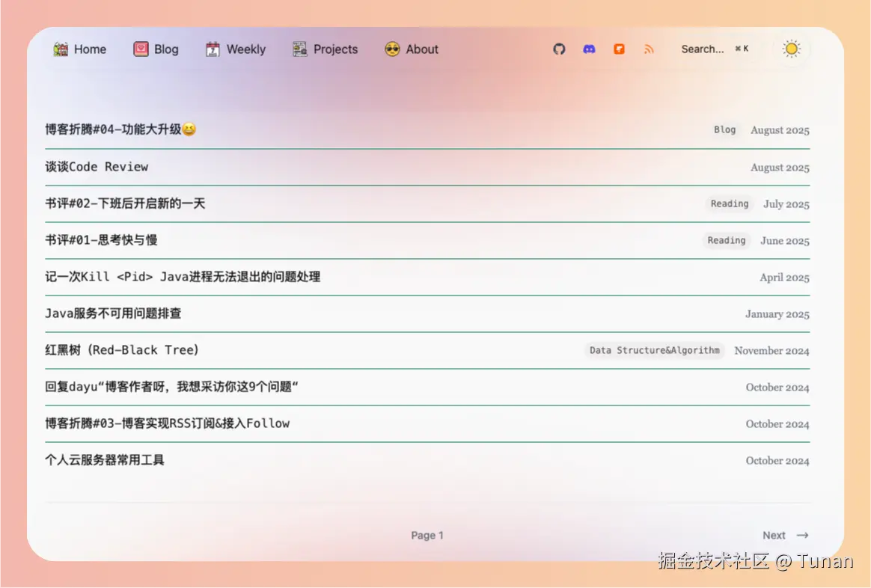871x588 pixels.
Task: Open post 谈谈Code Review
Action: click(x=97, y=167)
